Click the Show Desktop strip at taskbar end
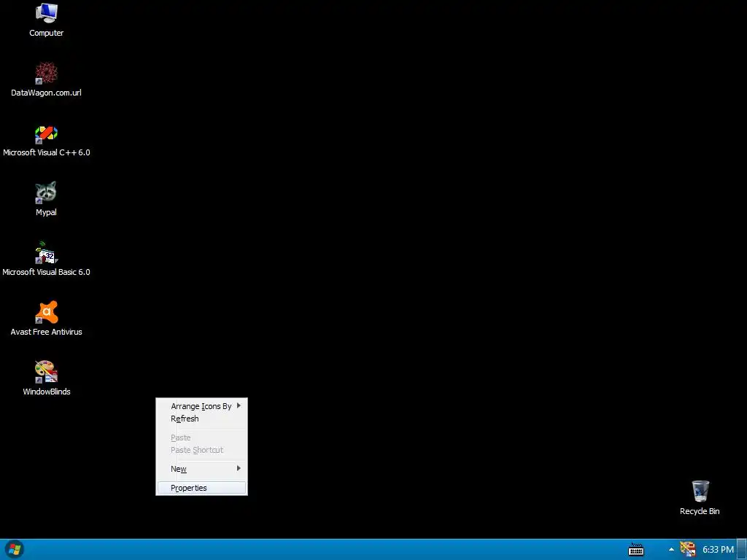This screenshot has width=747, height=560. tap(742, 549)
